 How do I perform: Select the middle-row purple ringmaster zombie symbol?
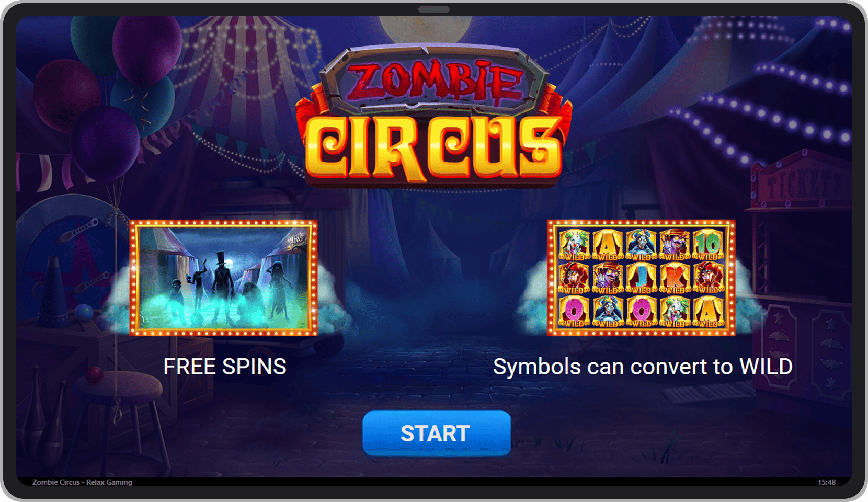(x=607, y=277)
